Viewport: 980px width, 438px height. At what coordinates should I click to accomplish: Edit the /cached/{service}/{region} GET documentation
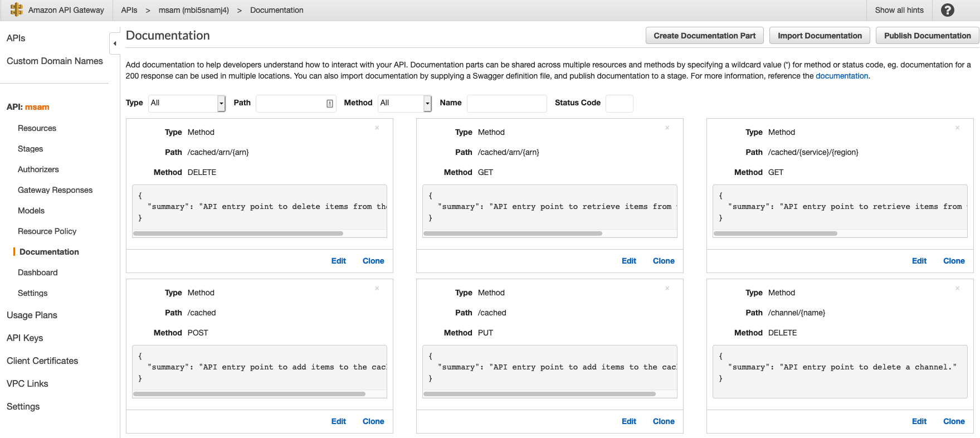(x=919, y=261)
